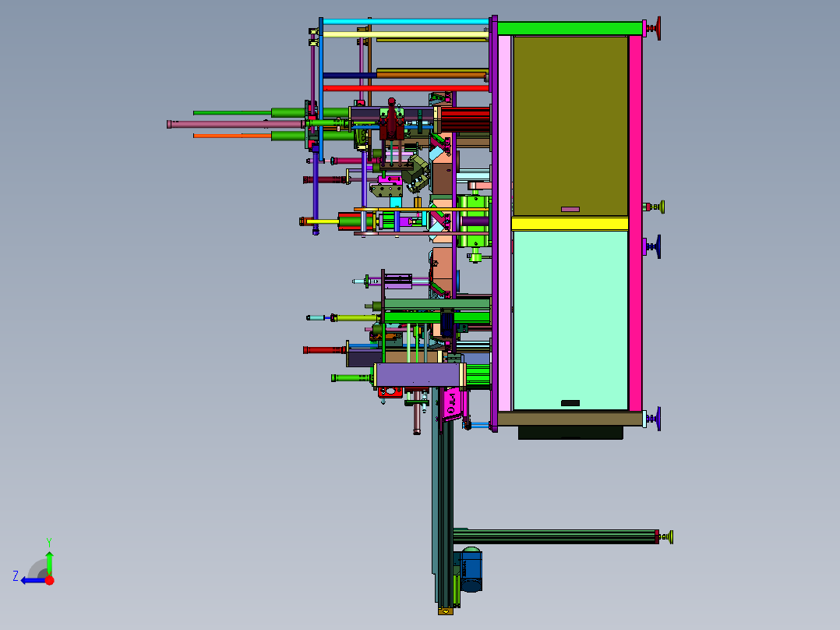Viewport: 840px width, 630px height.
Task: Select the pale yellow rod below the cyan rod
Action: [x=404, y=34]
